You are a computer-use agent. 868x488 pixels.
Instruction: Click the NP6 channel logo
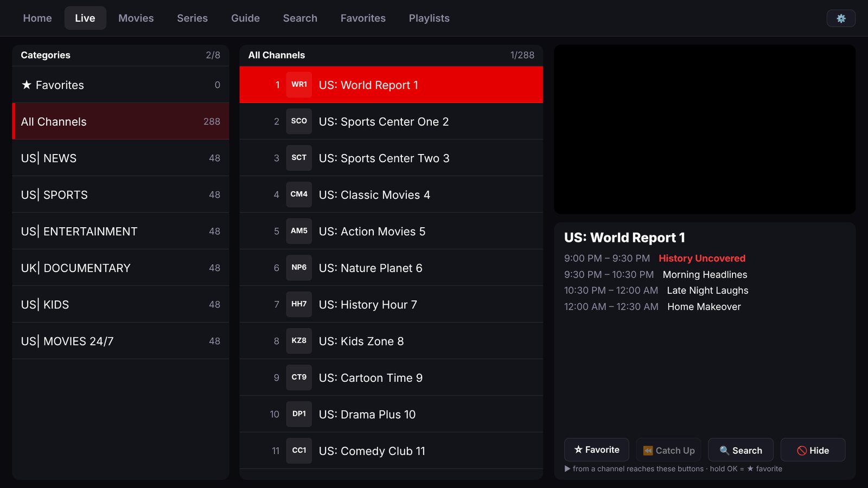299,268
